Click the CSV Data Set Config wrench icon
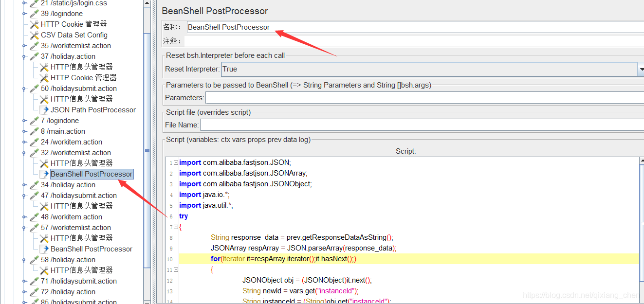Screen dimensions: 644x304 pyautogui.click(x=34, y=35)
